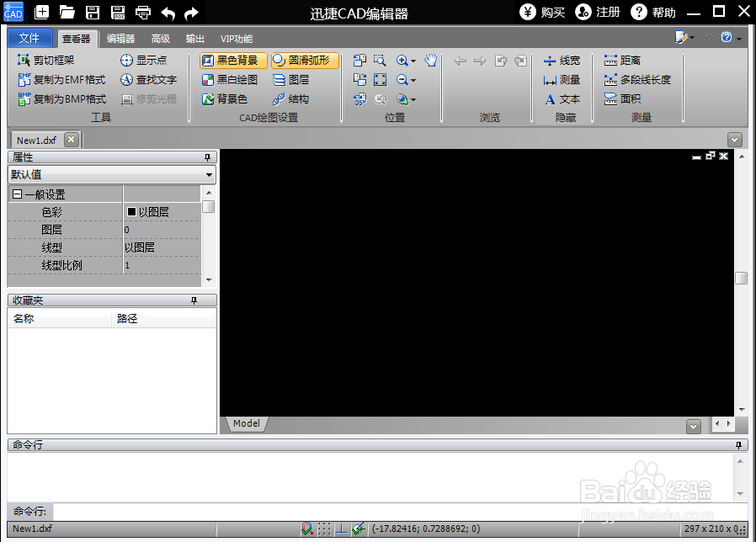Open a file with the folder icon
Screen dimensions: 756x542
(x=67, y=13)
